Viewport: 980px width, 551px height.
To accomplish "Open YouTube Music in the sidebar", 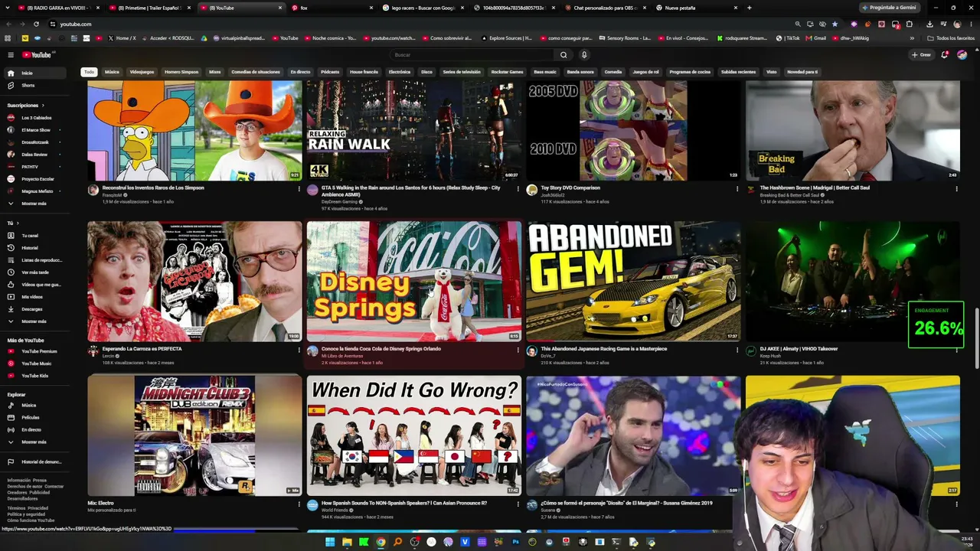I will [37, 364].
